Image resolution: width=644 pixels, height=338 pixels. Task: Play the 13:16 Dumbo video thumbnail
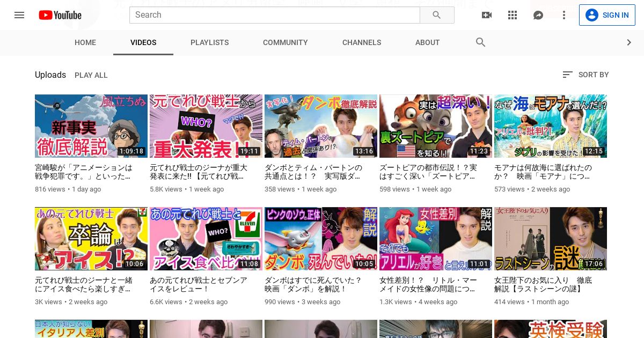click(x=321, y=126)
